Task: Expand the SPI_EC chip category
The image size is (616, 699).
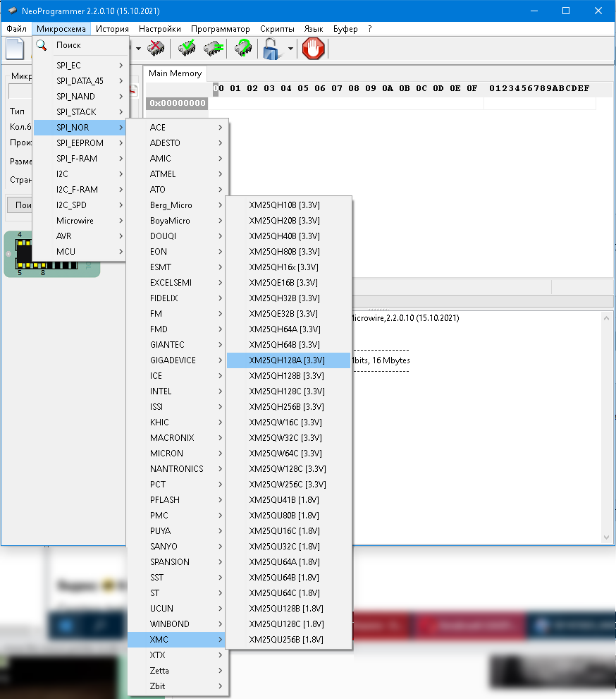Action: 81,66
